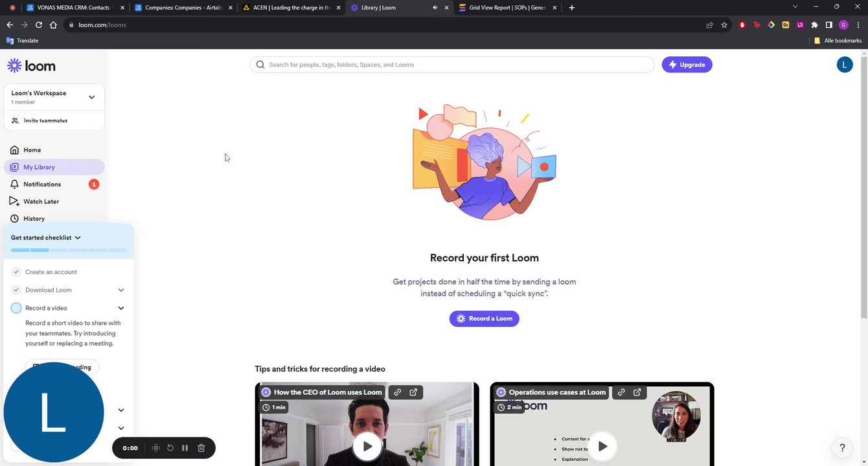
Task: Switch to VONAS MEDIA CRM tab
Action: [x=74, y=8]
